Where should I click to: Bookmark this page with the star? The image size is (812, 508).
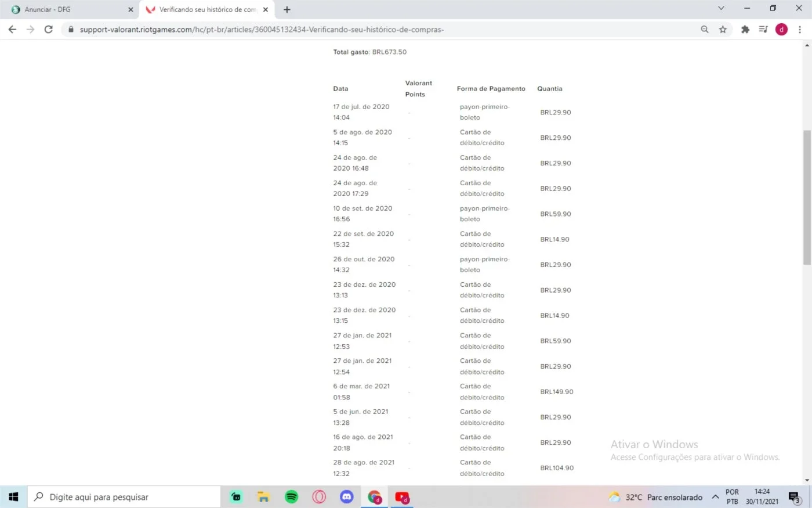click(723, 29)
